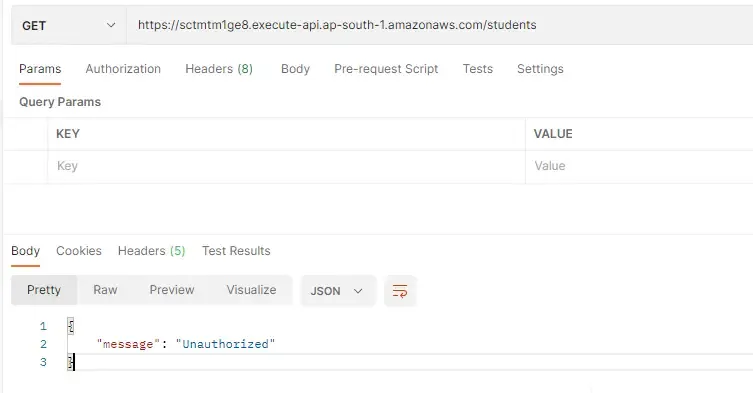Select the Pretty view button
The height and width of the screenshot is (393, 753).
tap(44, 290)
